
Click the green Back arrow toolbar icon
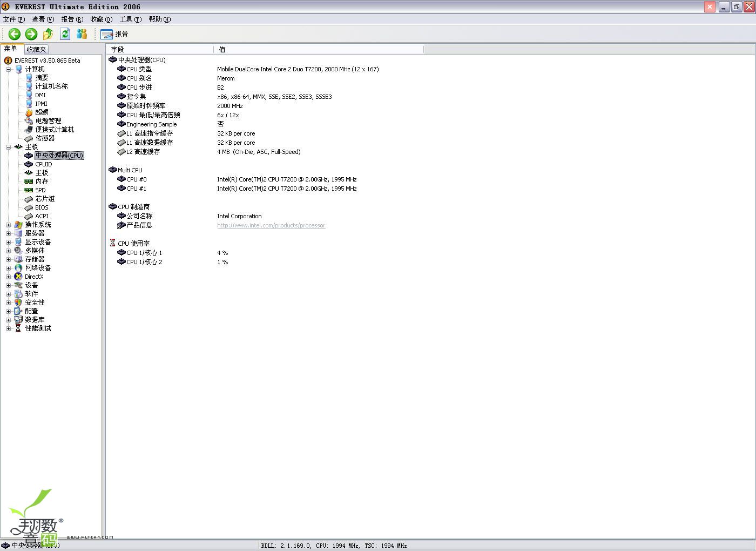[15, 34]
